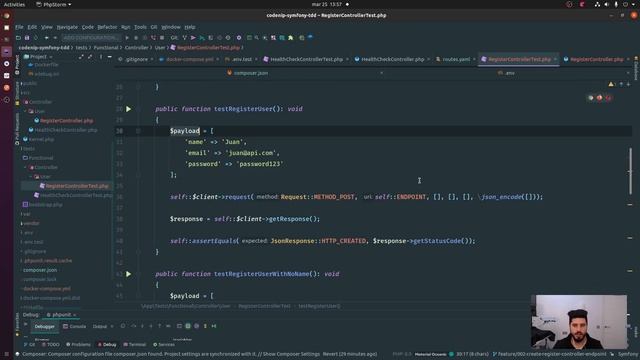
Task: Click the search magnifier icon in the toolbar
Action: point(257,38)
